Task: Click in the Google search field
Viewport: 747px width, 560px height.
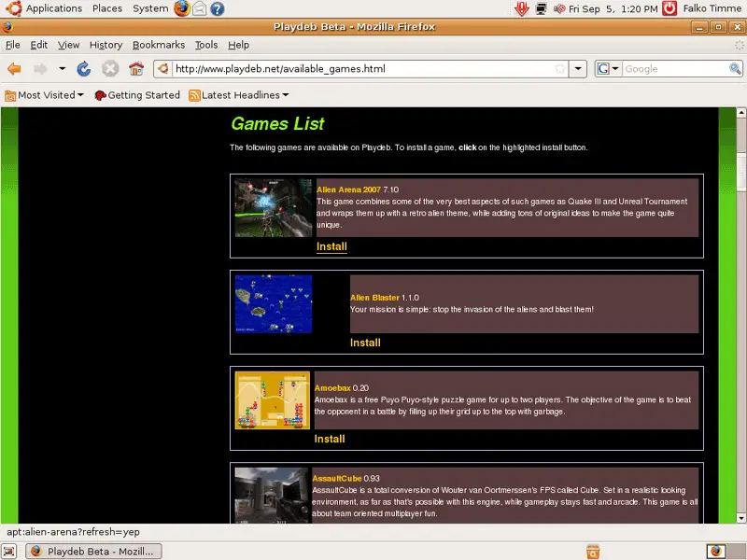Action: [x=676, y=69]
